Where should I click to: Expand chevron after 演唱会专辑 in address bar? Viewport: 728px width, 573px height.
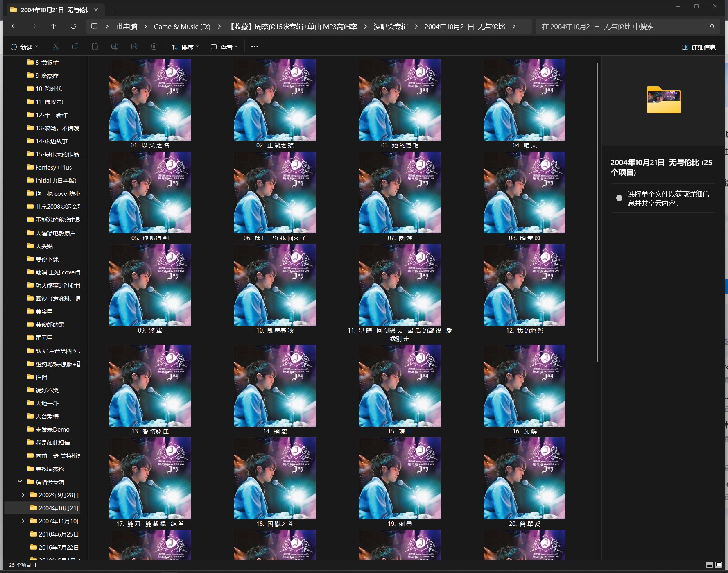pos(416,27)
